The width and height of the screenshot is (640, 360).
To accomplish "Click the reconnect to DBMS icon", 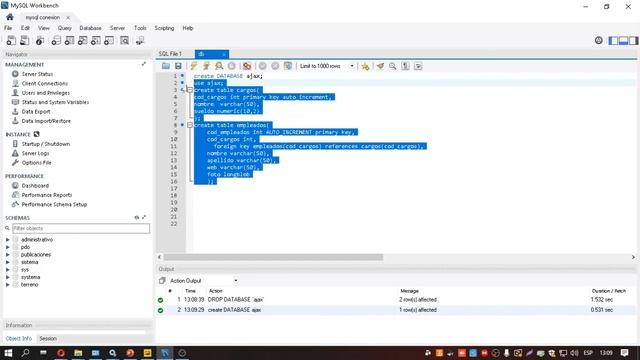I will [140, 40].
